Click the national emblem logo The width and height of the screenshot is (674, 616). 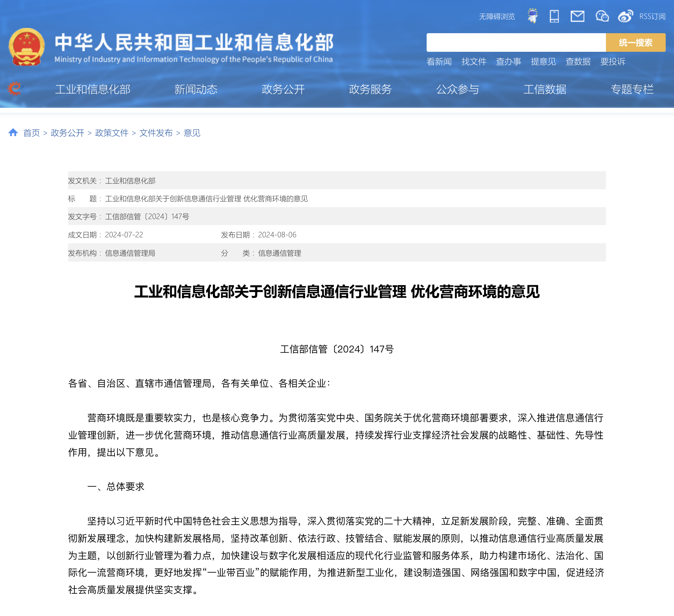(27, 47)
